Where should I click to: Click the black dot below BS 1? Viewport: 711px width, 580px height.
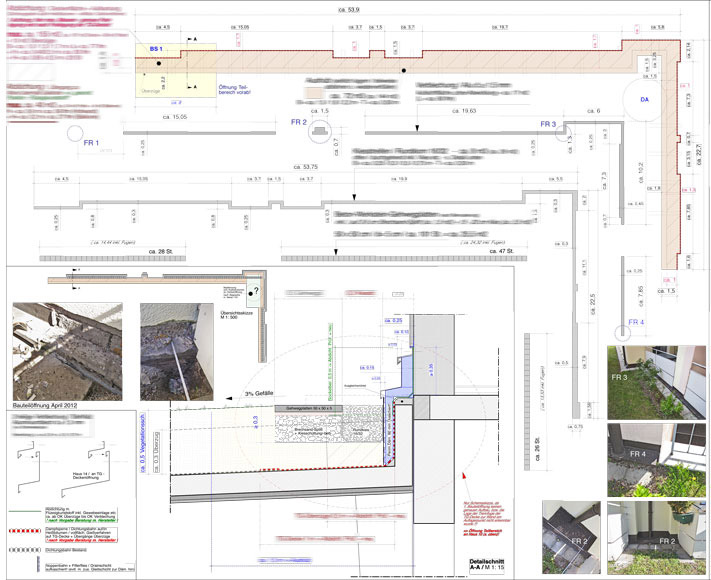[x=158, y=65]
